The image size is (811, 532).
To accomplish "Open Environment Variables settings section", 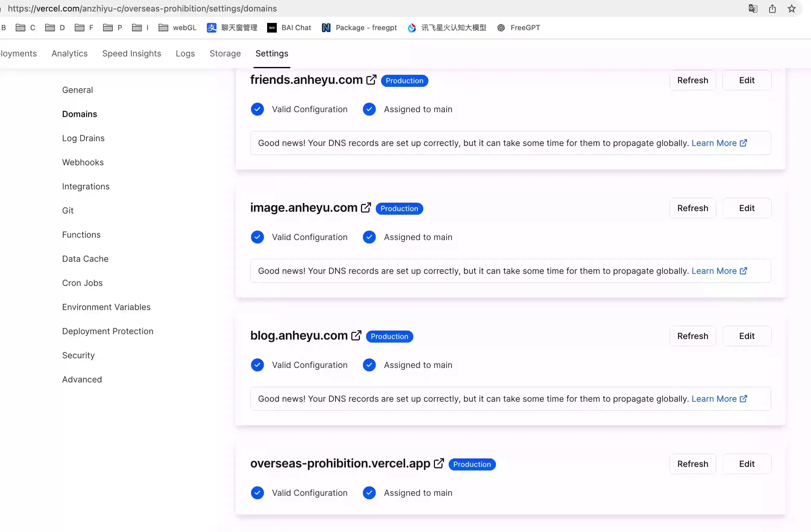I will [x=106, y=307].
